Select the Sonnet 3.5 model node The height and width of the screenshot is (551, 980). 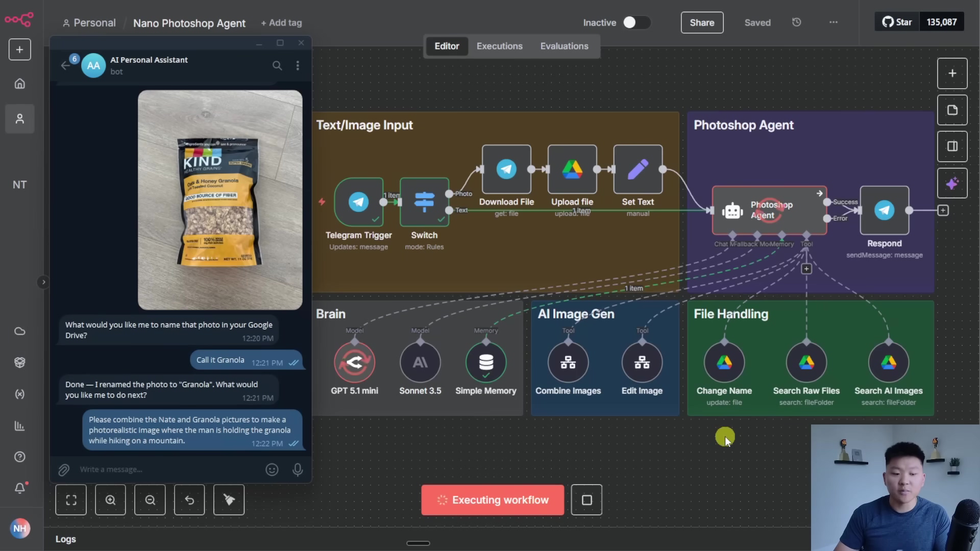[x=420, y=362]
